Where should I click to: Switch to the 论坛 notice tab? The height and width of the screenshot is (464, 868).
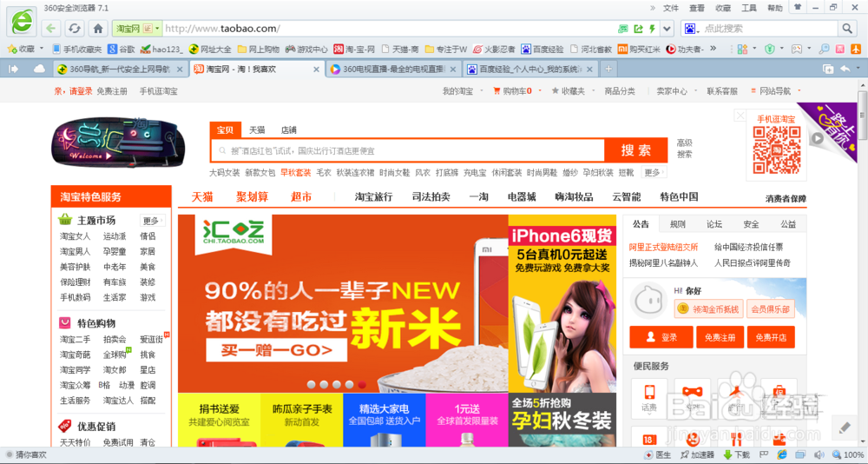point(714,224)
